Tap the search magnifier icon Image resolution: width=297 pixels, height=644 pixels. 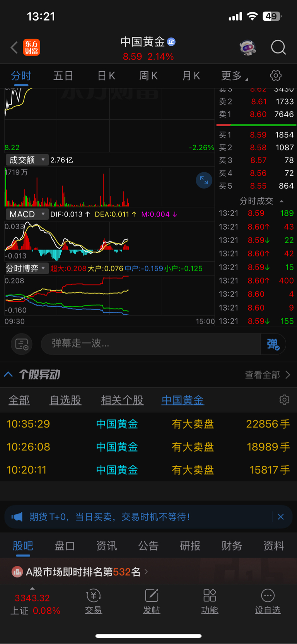click(x=278, y=48)
